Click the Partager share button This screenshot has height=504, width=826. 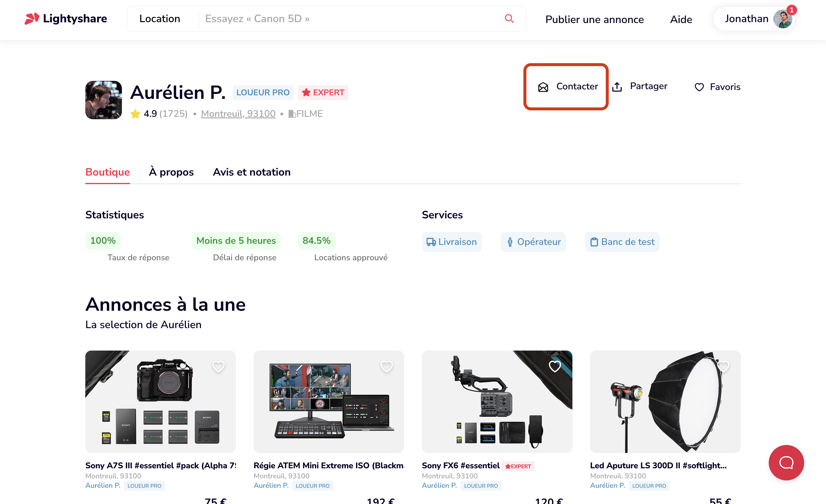pos(640,86)
